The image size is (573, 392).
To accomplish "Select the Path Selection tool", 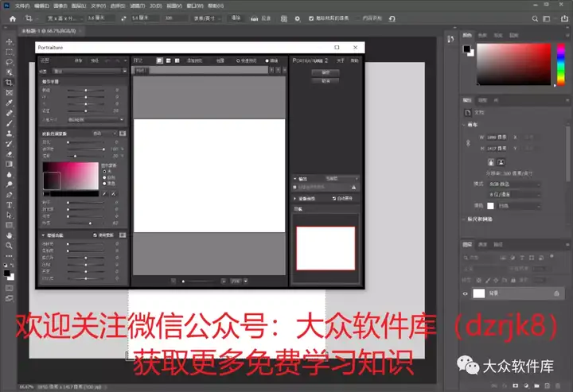I will (x=9, y=215).
